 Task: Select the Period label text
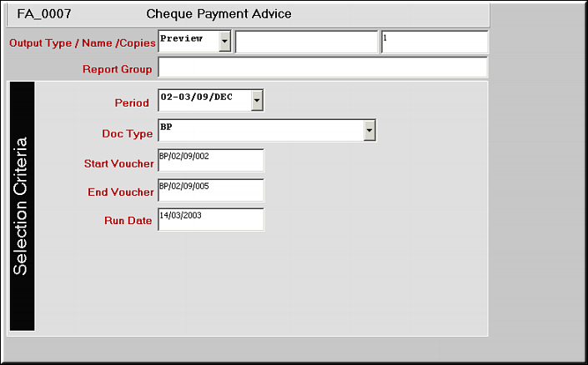pos(131,103)
